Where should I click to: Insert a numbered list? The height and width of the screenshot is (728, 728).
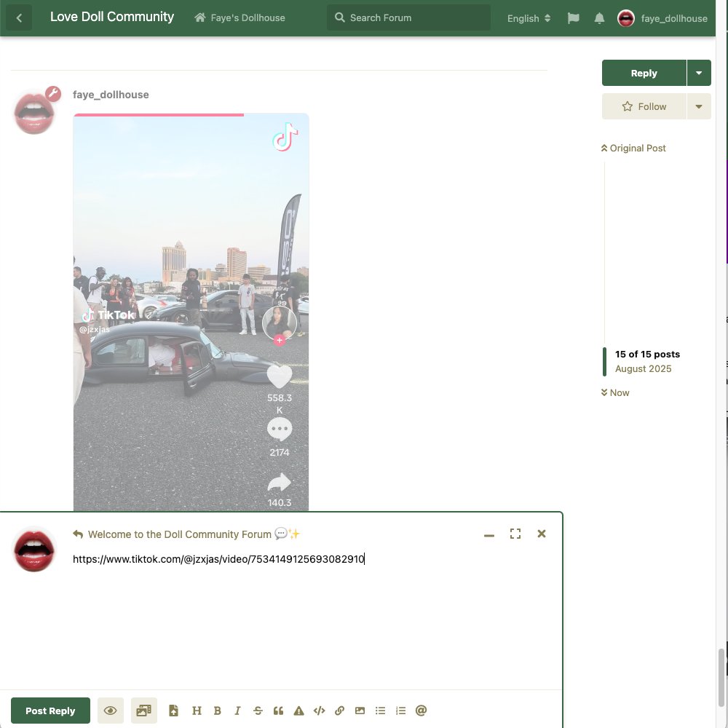400,711
